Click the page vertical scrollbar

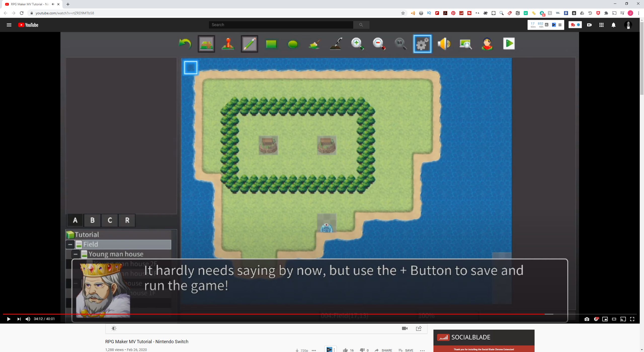coord(642,59)
